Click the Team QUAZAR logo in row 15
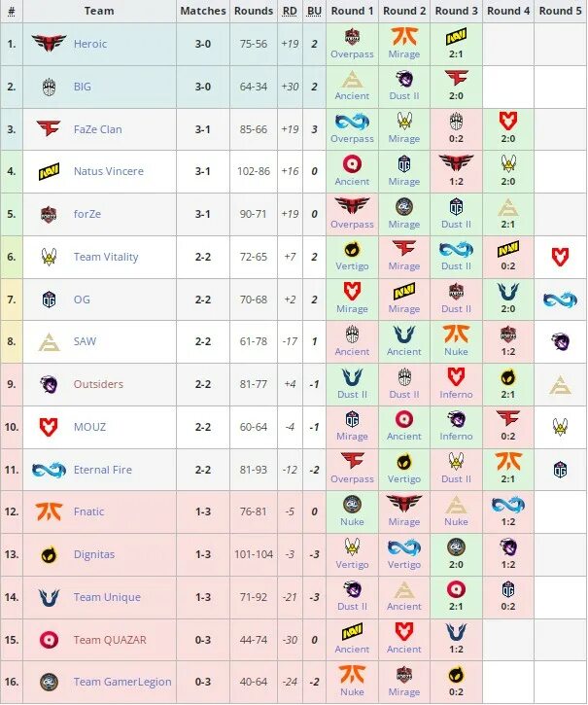 (49, 640)
